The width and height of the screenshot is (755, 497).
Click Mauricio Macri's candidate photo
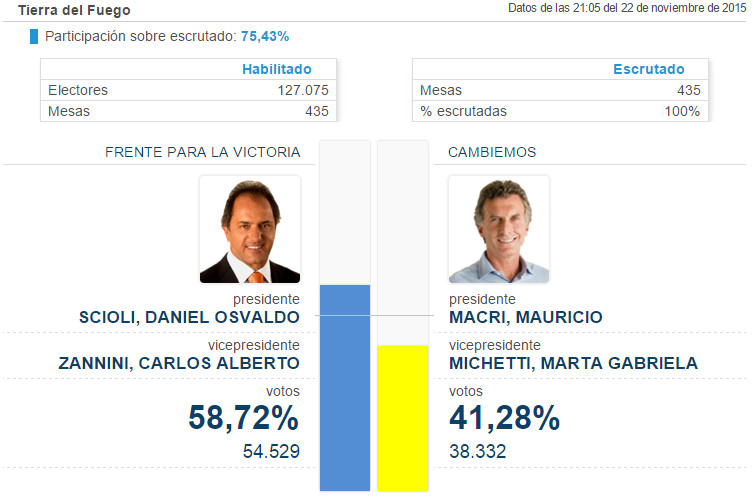(498, 230)
